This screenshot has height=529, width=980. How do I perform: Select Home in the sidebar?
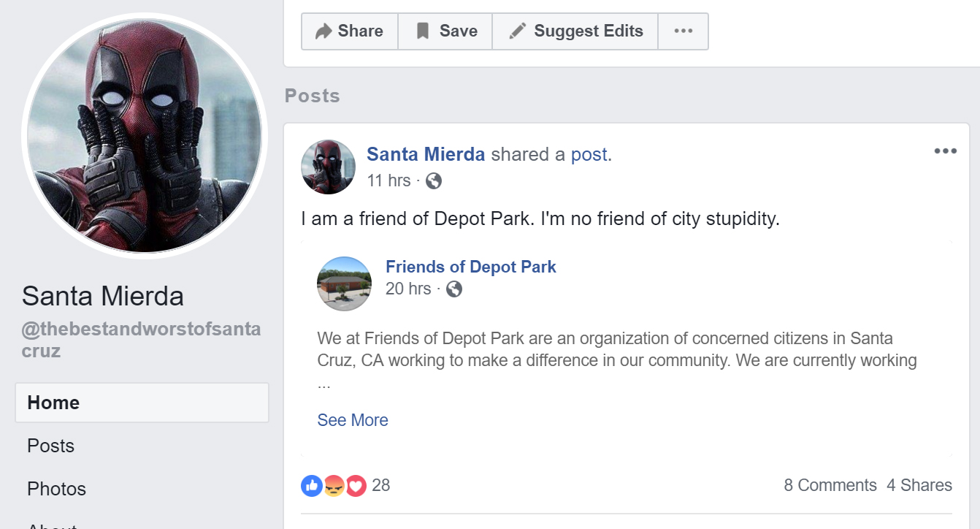point(142,403)
